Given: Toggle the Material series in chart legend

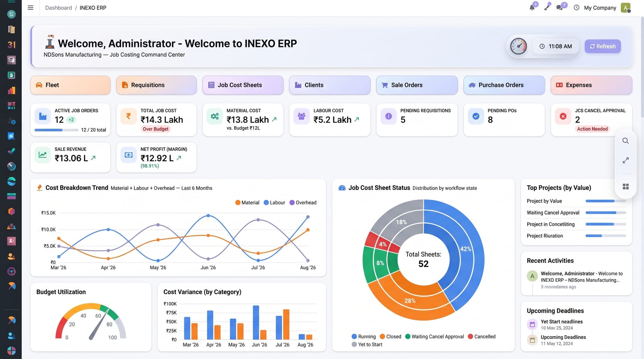Looking at the screenshot, I should [x=247, y=203].
